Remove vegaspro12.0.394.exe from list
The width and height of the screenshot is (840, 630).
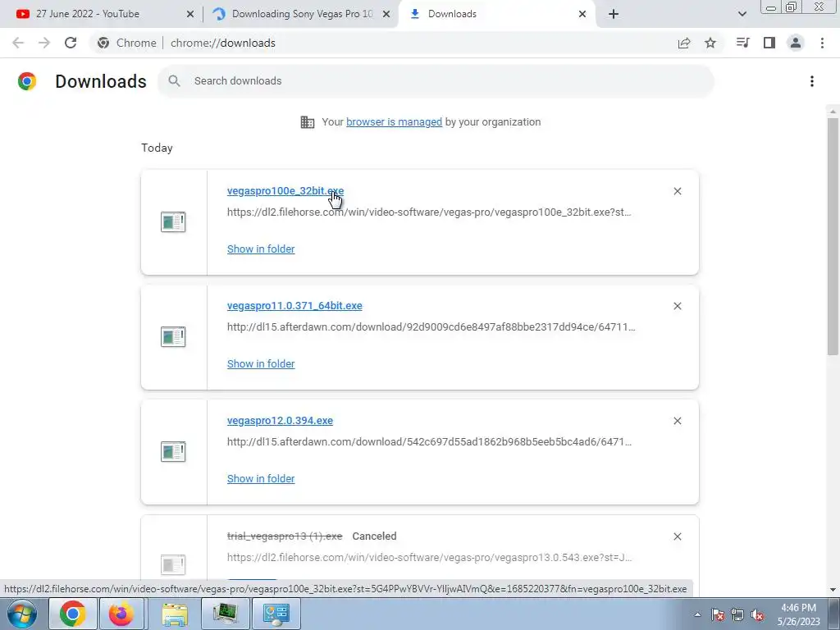[677, 421]
